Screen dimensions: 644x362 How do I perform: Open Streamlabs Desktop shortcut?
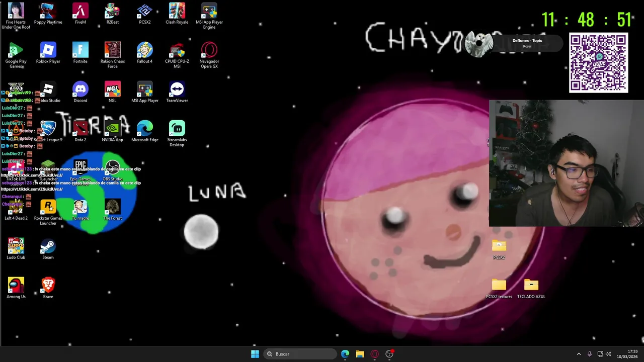(x=177, y=134)
